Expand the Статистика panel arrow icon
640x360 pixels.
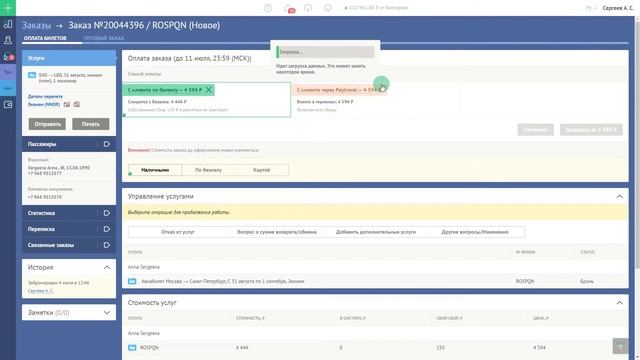click(107, 213)
